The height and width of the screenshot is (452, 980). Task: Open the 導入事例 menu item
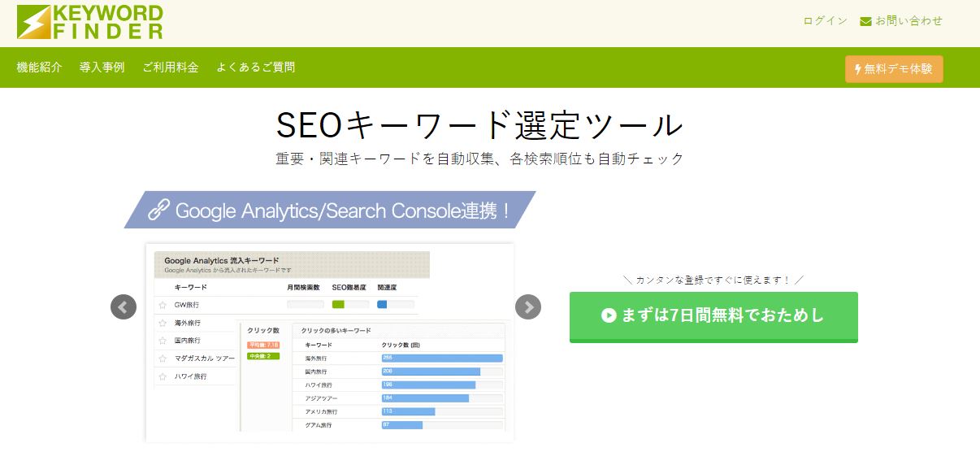pos(102,67)
